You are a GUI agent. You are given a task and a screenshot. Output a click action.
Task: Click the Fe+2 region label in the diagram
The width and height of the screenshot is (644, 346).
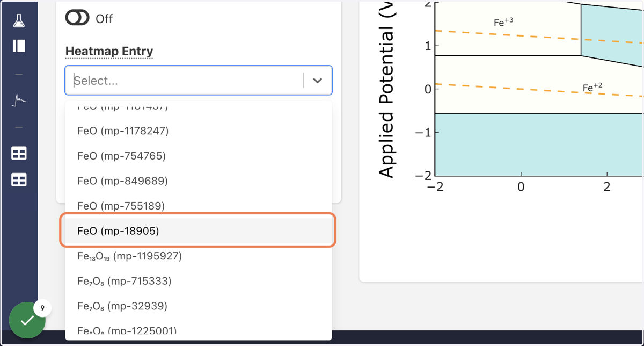point(592,87)
